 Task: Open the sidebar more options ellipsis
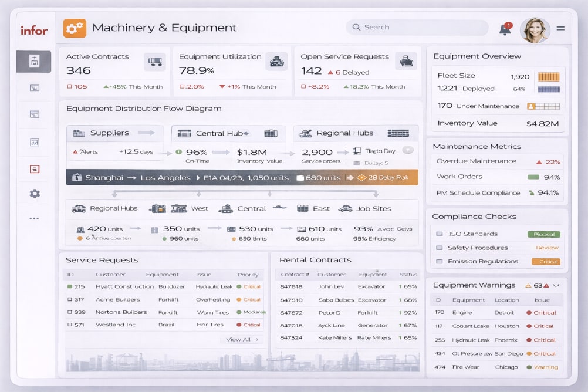(x=35, y=218)
